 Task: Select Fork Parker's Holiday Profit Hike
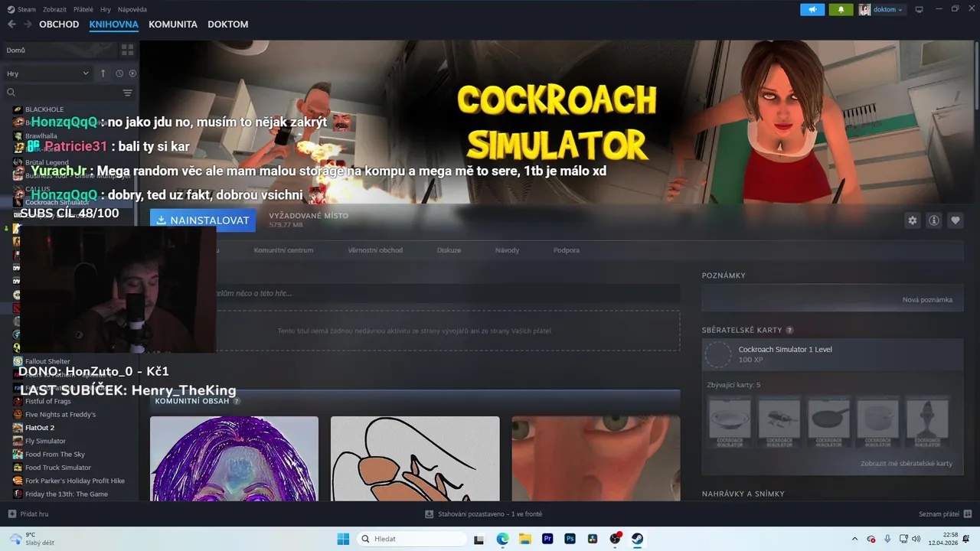point(75,481)
